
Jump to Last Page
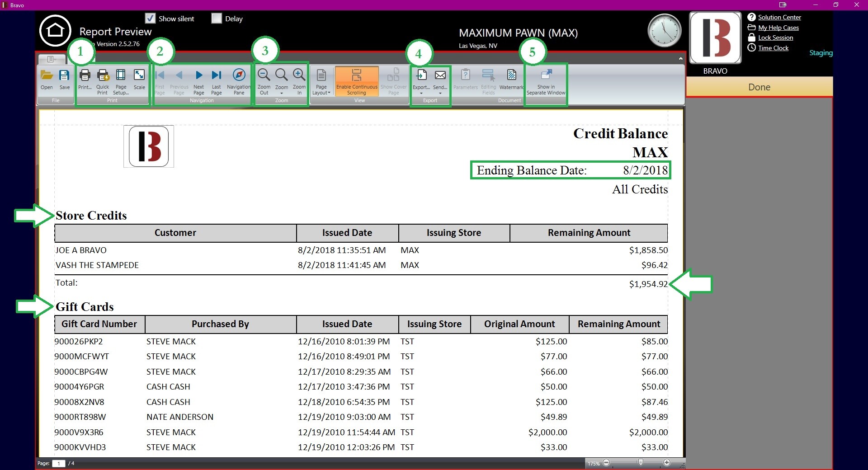click(x=217, y=81)
